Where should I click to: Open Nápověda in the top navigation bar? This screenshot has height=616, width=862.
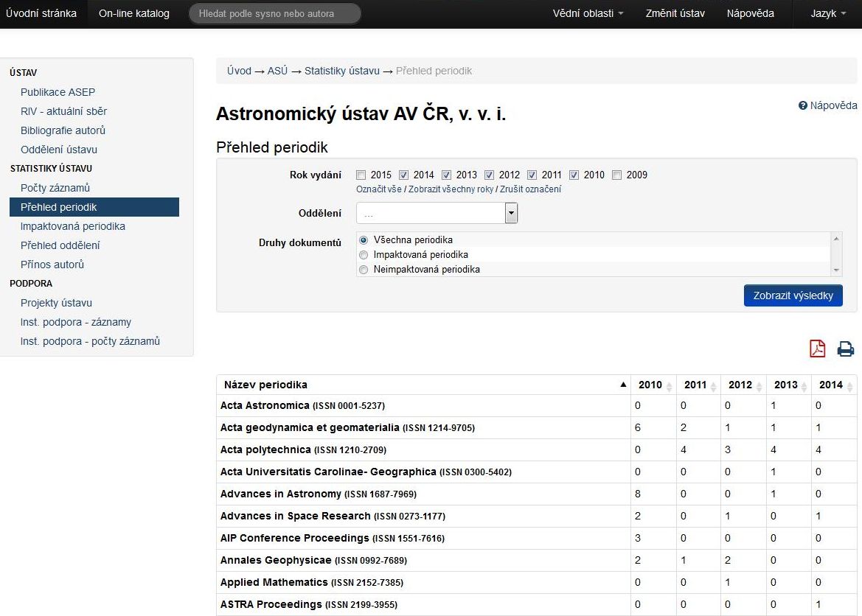751,14
